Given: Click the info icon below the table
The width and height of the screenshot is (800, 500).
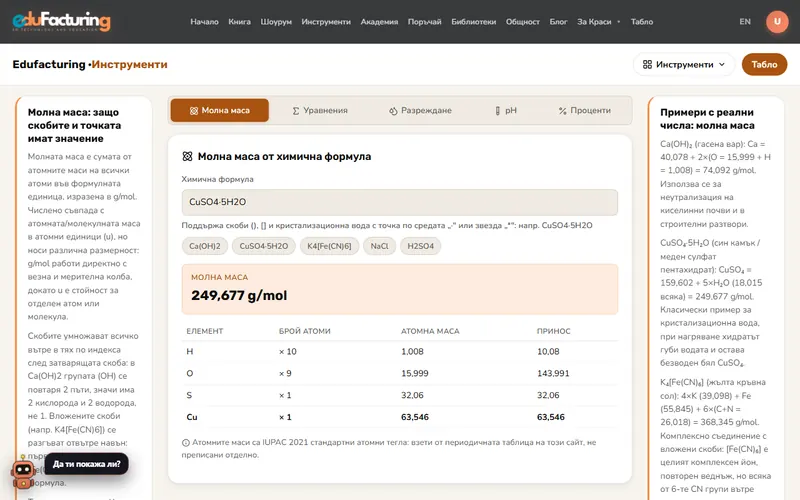Looking at the screenshot, I should coord(186,443).
